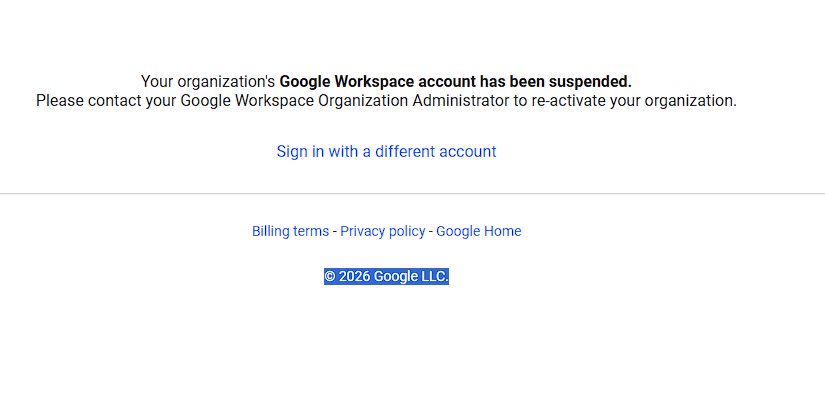Click the word "Billing" in the Billing terms link
Screen dimensions: 825x410
(x=270, y=231)
